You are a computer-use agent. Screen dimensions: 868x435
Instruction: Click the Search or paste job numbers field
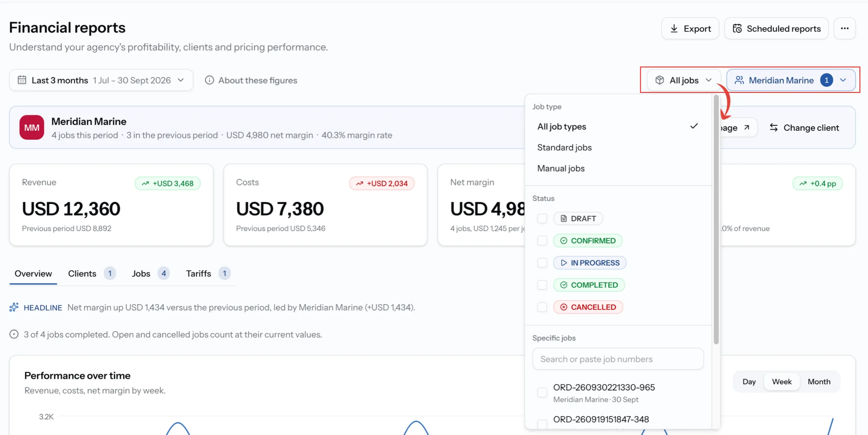coord(618,359)
